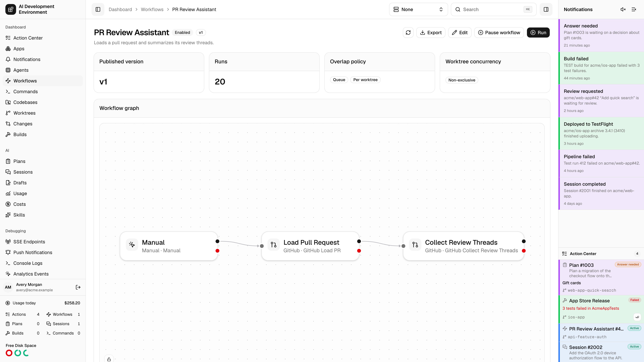Click the Run button
Screen dimensions: 644x362
(538, 33)
